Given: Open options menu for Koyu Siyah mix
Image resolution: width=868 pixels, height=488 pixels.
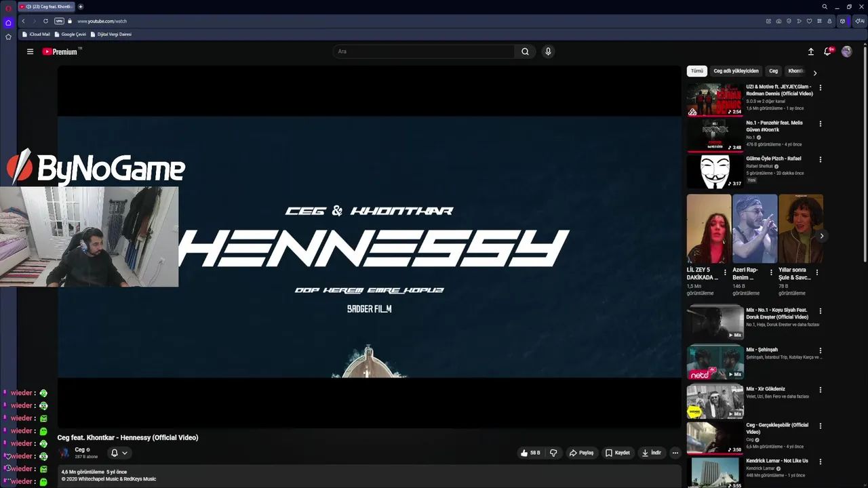Looking at the screenshot, I should point(820,311).
